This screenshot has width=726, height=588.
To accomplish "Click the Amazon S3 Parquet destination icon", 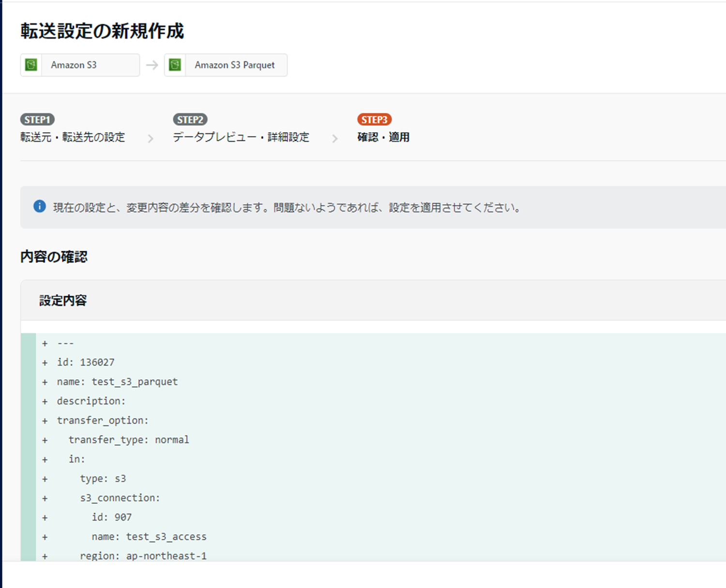I will (x=175, y=65).
